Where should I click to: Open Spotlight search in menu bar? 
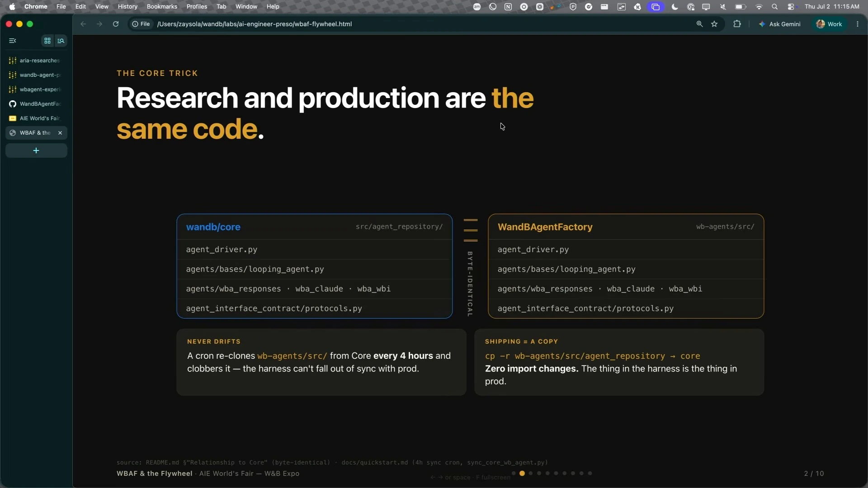point(775,7)
